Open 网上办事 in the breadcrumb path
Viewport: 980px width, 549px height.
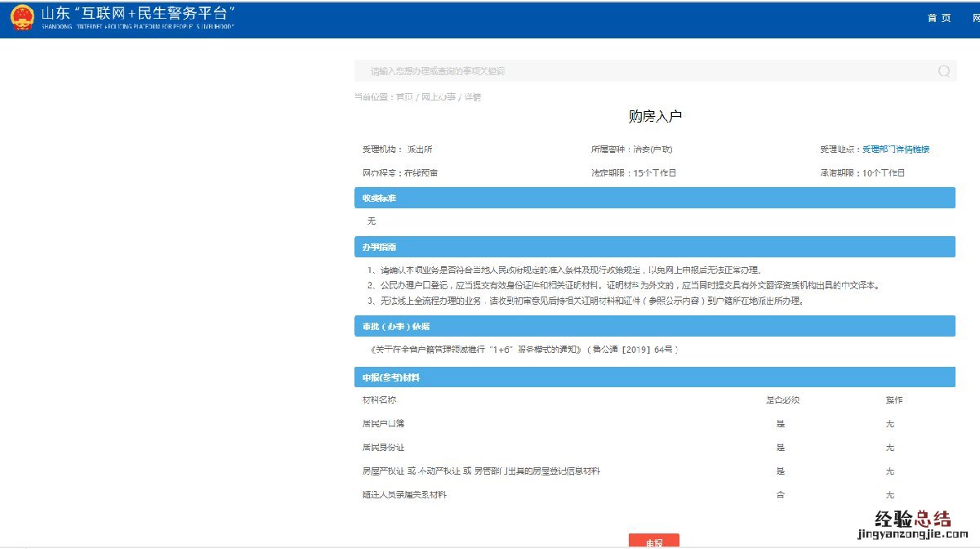[439, 97]
